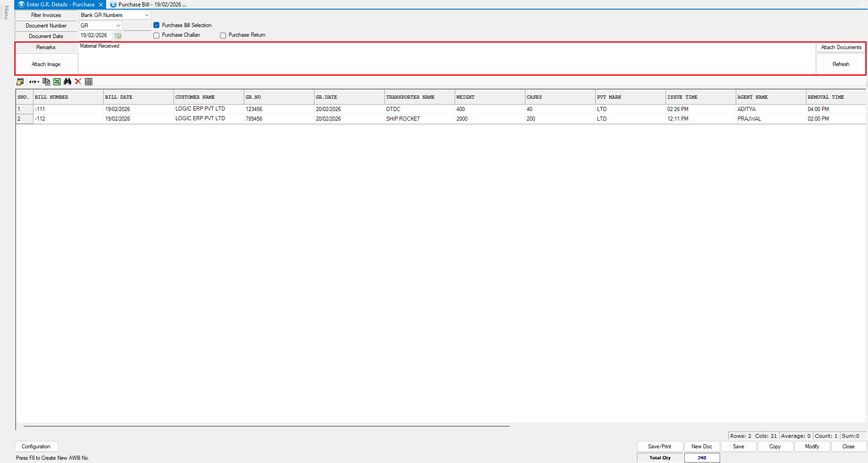
Task: Uncheck Purchase Bill Selection checkbox
Action: (157, 25)
